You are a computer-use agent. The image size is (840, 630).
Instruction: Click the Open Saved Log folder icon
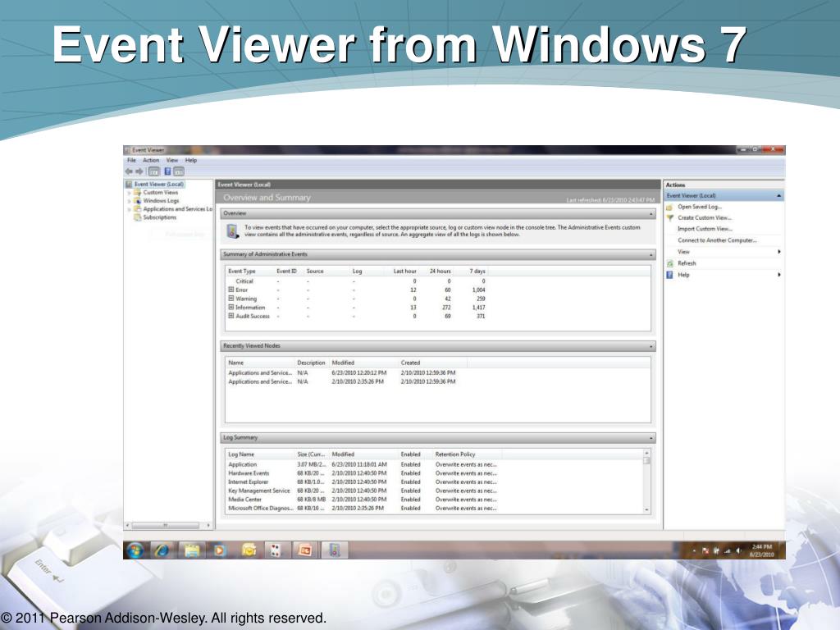(x=669, y=207)
